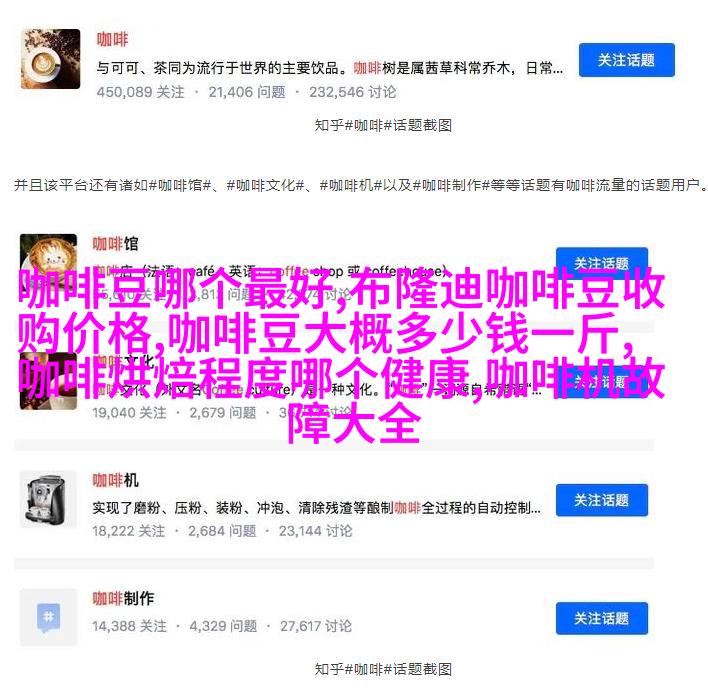Click the 咖啡机 description about 磨粉、压粉
Image resolution: width=708 pixels, height=700 pixels.
point(316,508)
